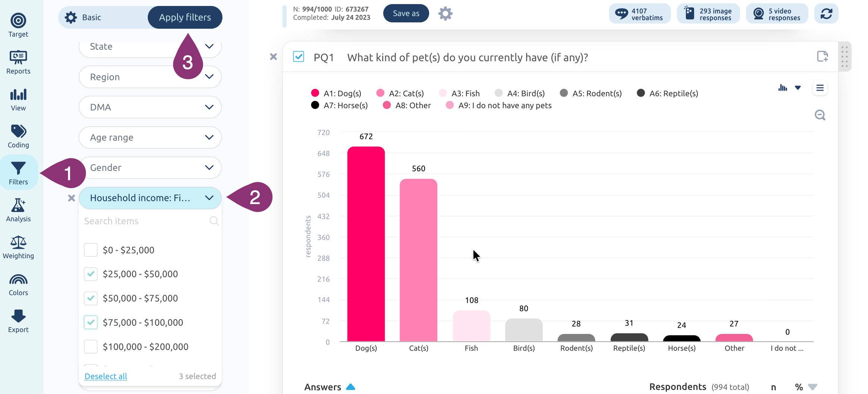Check the $0 - $25,000 income option

[x=91, y=250]
